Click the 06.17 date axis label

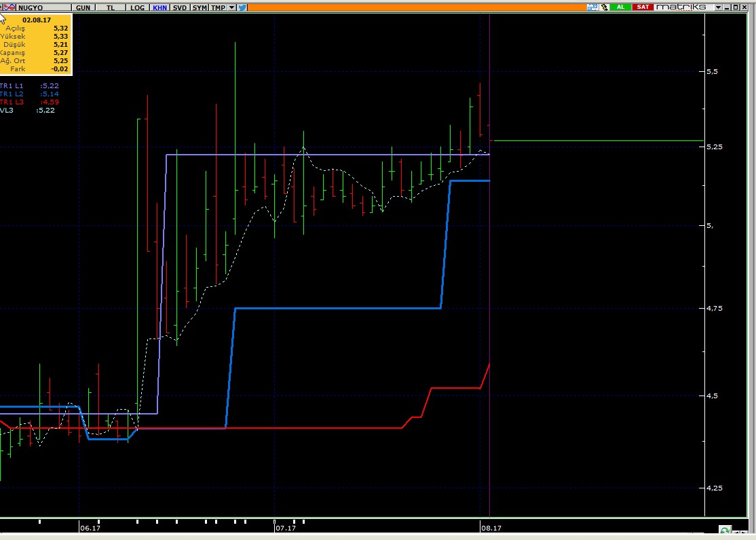point(90,528)
